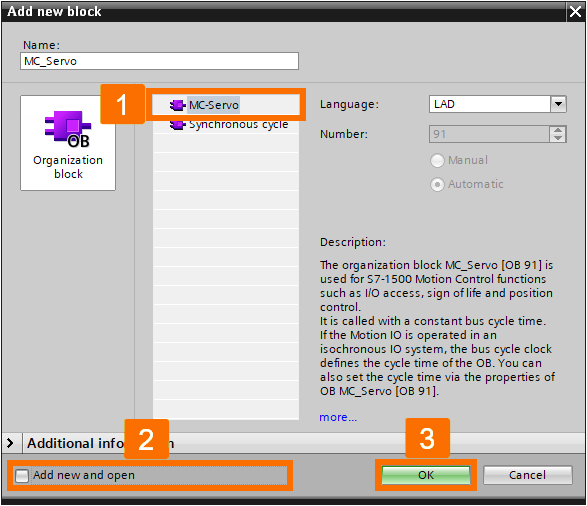Click the purple icon beside Synchronous cycle
The image size is (587, 506).
(177, 125)
